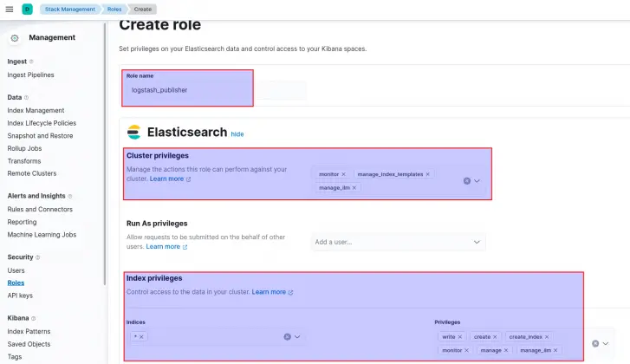Clear all cluster privileges with circle-x icon

coord(467,181)
